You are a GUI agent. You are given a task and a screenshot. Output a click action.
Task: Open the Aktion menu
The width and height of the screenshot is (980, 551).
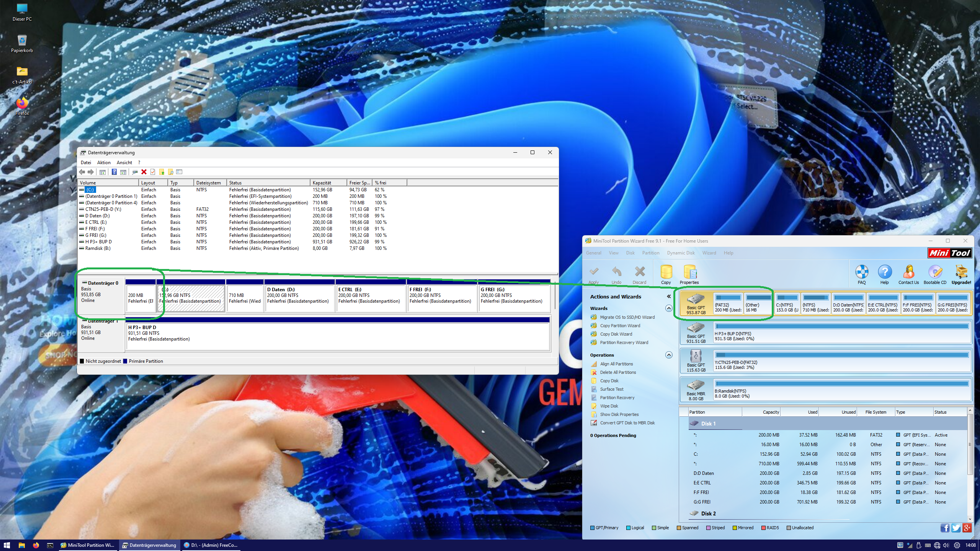pos(104,163)
